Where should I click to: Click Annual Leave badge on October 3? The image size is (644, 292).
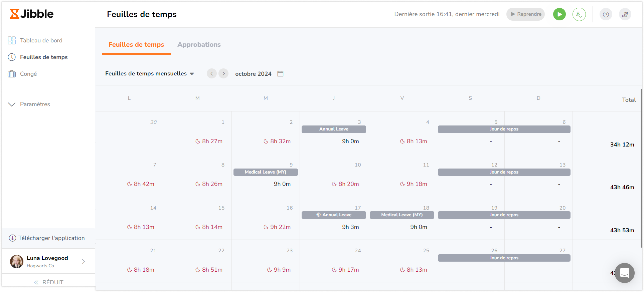pyautogui.click(x=334, y=129)
